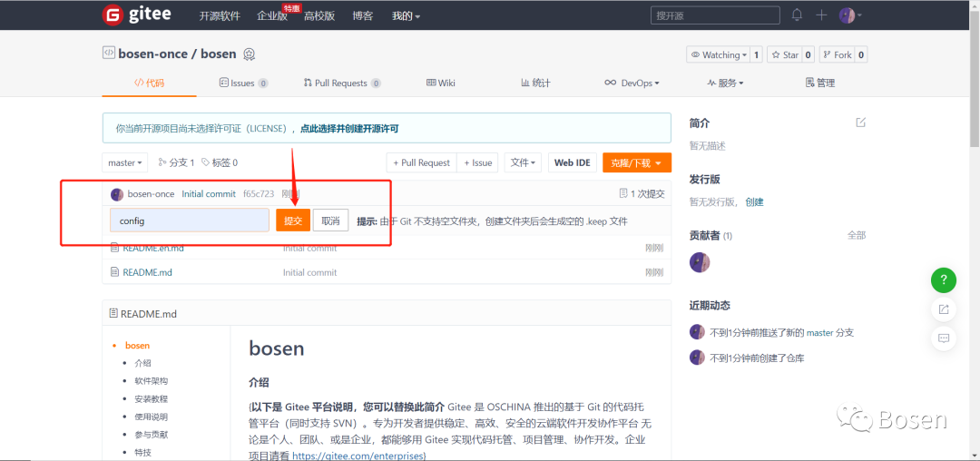This screenshot has height=461, width=980.
Task: Open the 管理 tab
Action: (820, 83)
